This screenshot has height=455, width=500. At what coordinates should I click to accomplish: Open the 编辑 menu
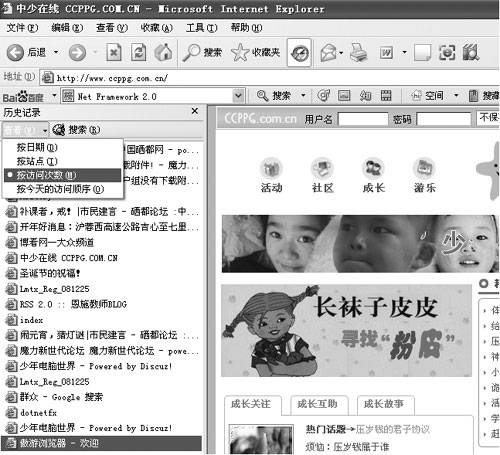click(67, 28)
